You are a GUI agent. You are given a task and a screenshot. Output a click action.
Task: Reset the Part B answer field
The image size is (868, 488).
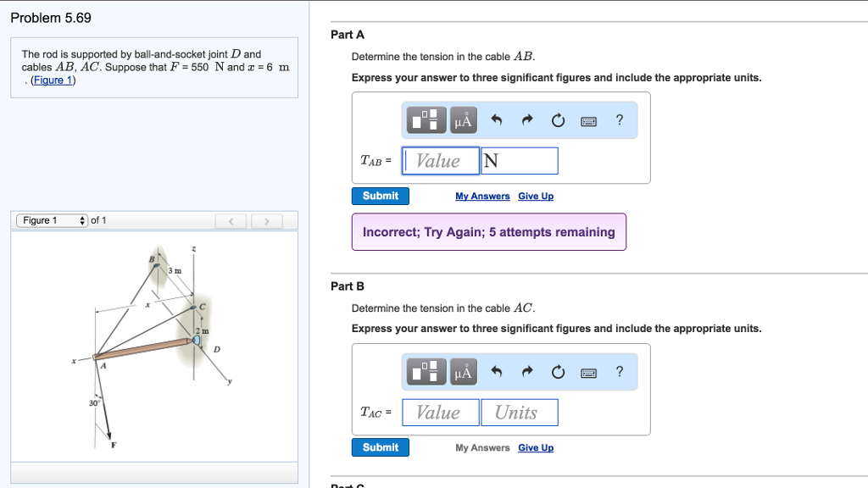[558, 371]
